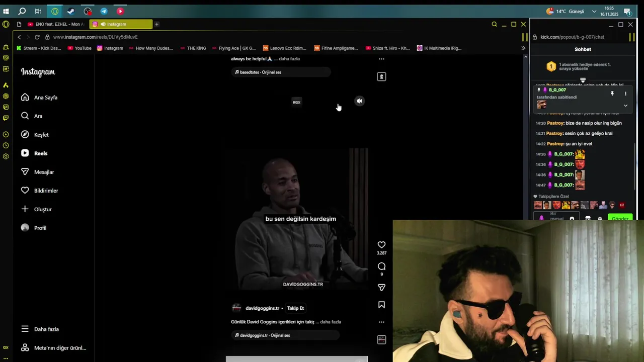Open weather 14°C Güneşli widget
644x362 pixels.
click(x=566, y=11)
